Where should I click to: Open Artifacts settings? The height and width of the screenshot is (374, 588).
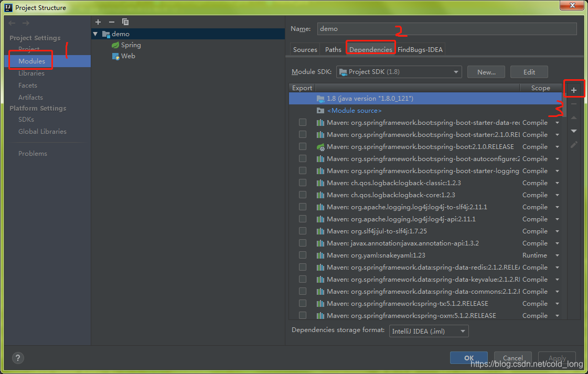coord(31,98)
